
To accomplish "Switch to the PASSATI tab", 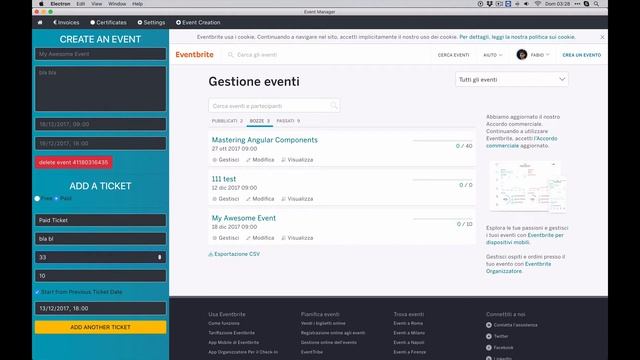I will 288,121.
